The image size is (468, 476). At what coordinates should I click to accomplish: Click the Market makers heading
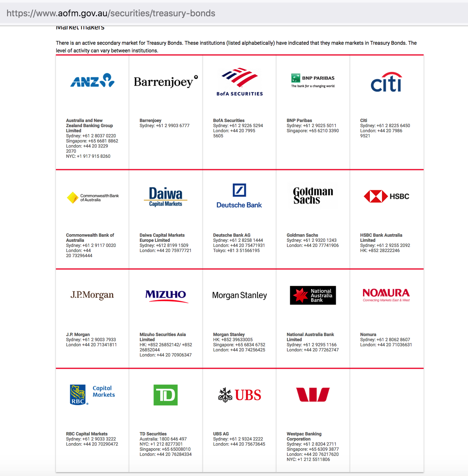click(80, 27)
